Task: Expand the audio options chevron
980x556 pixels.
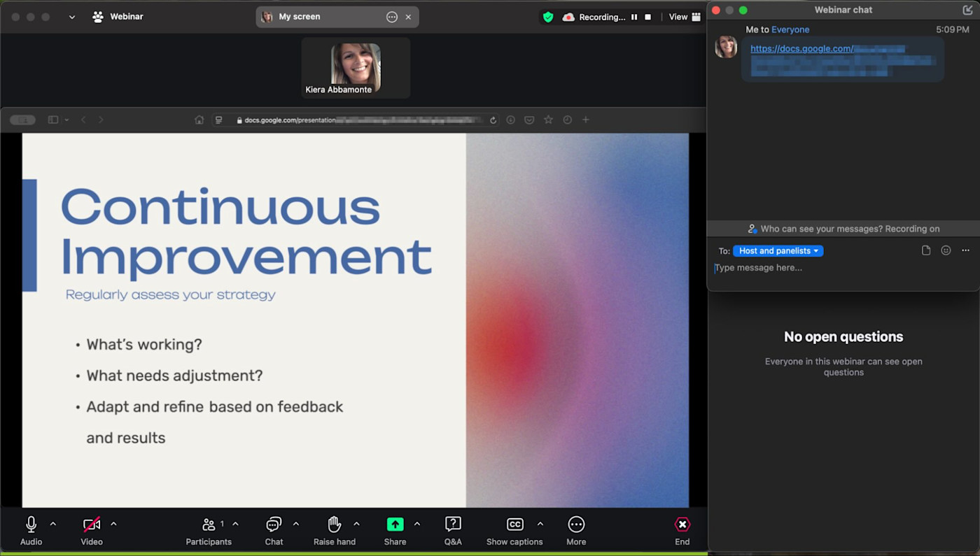Action: click(x=53, y=524)
